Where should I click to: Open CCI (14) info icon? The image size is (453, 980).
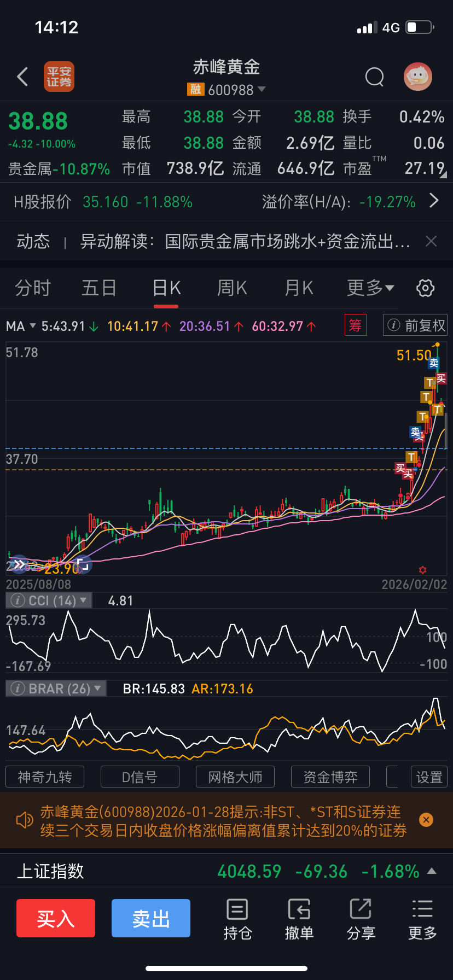tap(18, 600)
